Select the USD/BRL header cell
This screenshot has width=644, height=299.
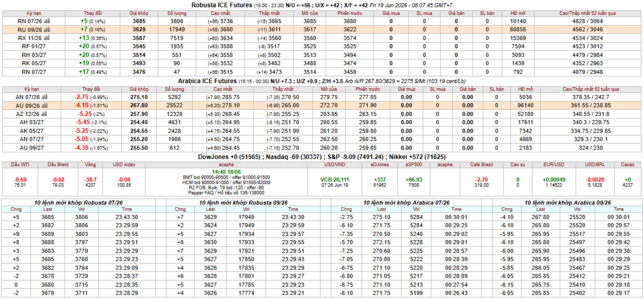click(x=595, y=165)
